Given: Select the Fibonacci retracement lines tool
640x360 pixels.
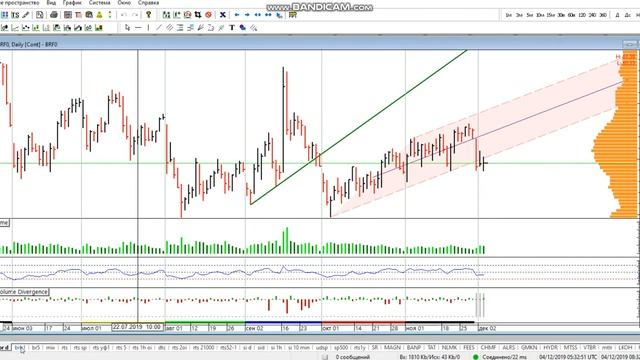Looking at the screenshot, I should point(180,28).
